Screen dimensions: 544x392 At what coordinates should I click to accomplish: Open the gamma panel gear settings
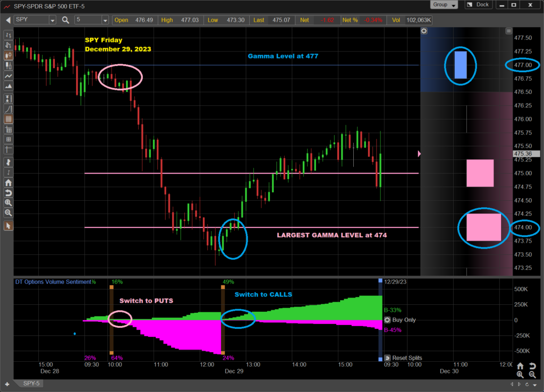(x=424, y=31)
